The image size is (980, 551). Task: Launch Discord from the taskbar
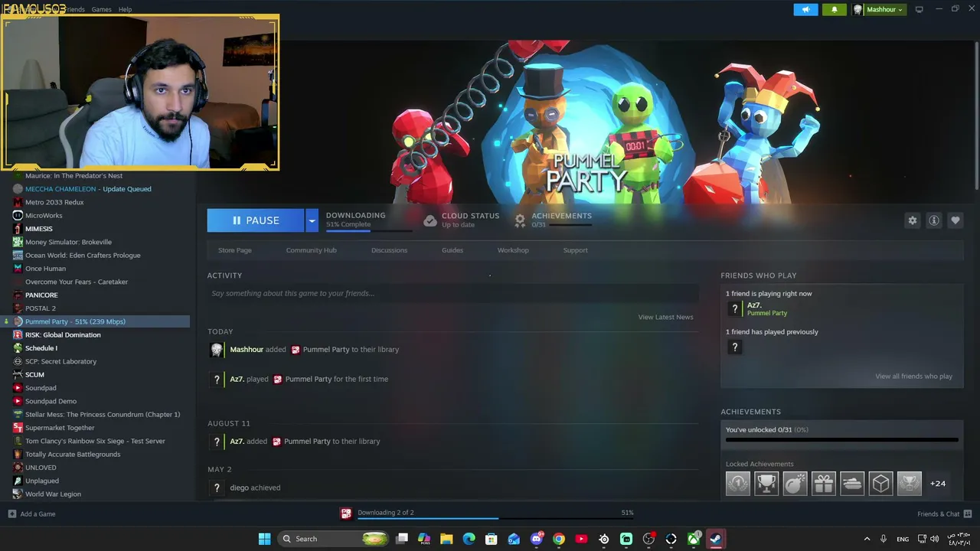click(x=537, y=539)
